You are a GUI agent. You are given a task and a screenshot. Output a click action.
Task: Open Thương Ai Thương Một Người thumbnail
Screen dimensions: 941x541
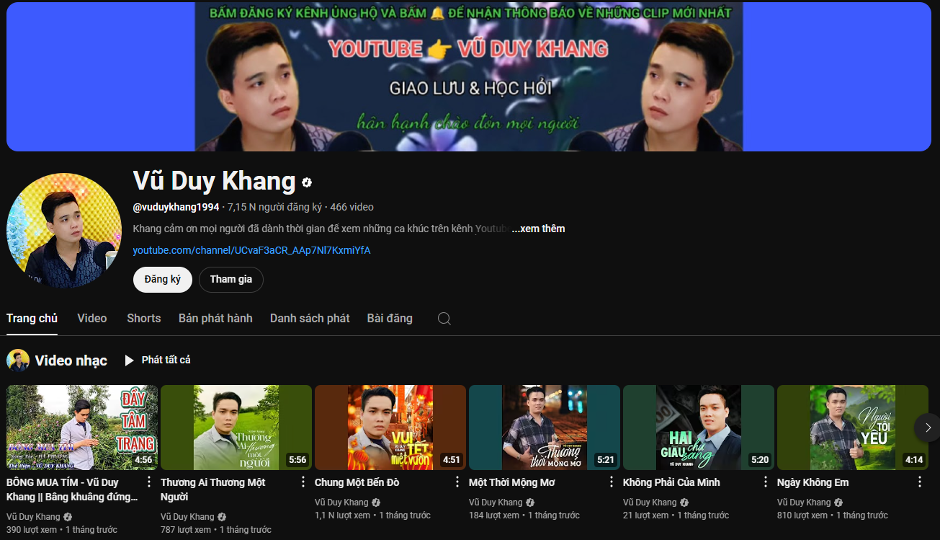(x=236, y=428)
